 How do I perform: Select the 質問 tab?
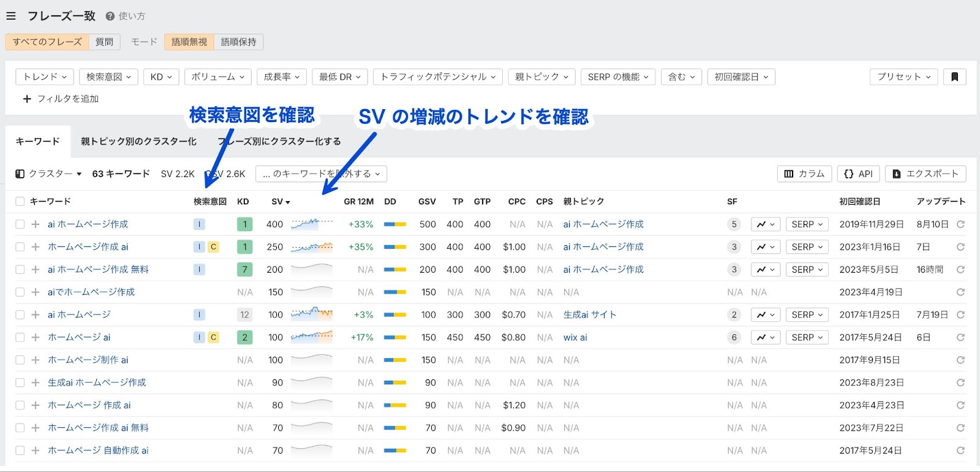coord(104,42)
